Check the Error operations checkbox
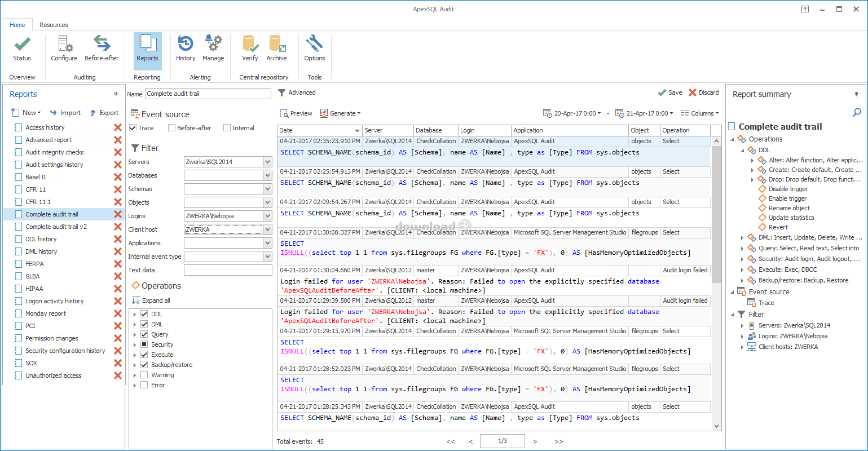The height and width of the screenshot is (451, 868). (x=144, y=385)
